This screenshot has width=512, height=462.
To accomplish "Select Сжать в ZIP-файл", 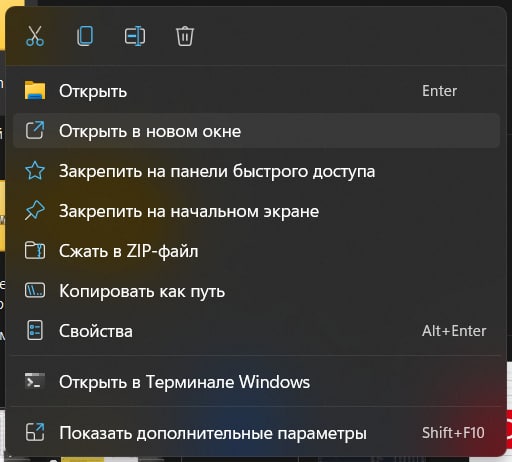I will click(256, 251).
